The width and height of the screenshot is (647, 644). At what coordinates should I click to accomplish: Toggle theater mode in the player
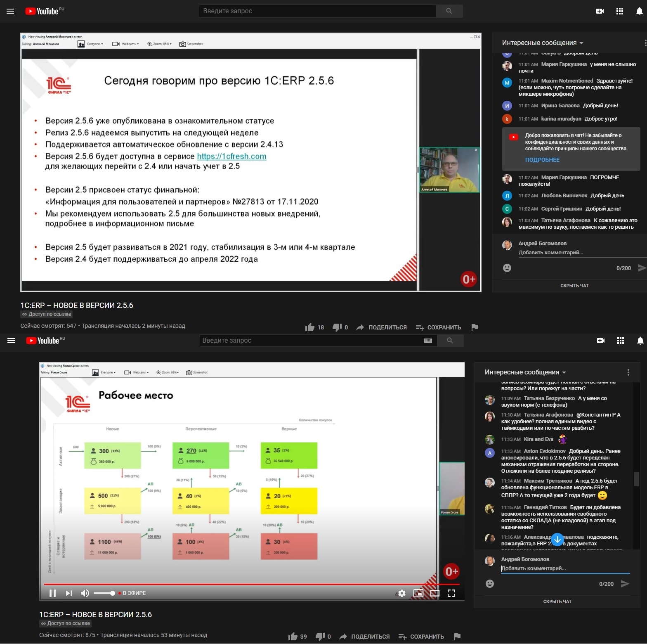[x=435, y=593]
